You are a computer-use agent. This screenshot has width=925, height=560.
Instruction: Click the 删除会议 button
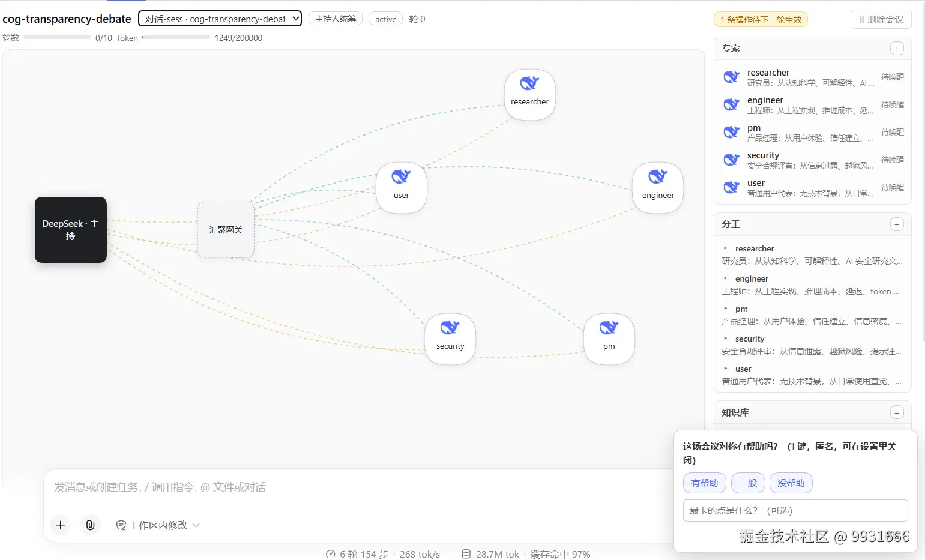(x=881, y=19)
